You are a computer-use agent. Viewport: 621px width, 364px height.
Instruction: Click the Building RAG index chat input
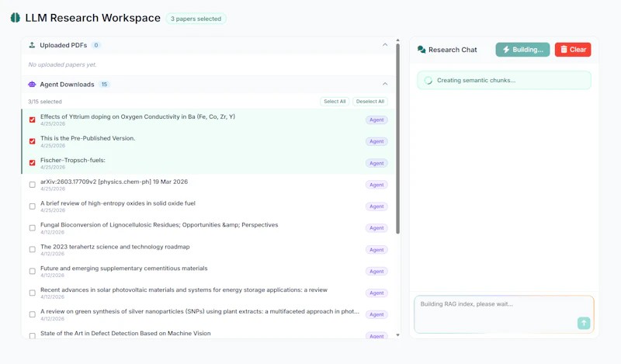[504, 314]
